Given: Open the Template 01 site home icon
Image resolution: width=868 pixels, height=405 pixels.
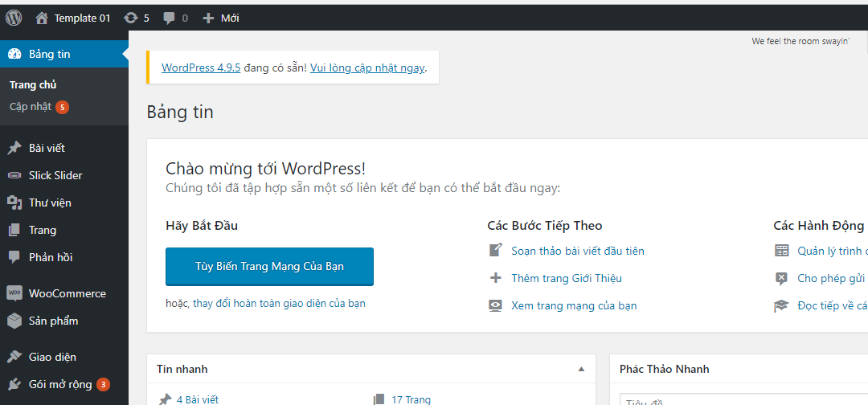Looking at the screenshot, I should click(42, 18).
